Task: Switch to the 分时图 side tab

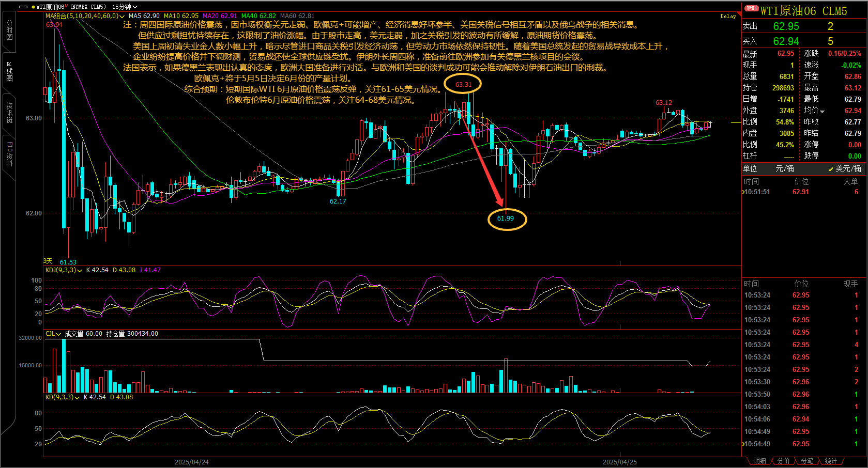Action: [x=9, y=31]
